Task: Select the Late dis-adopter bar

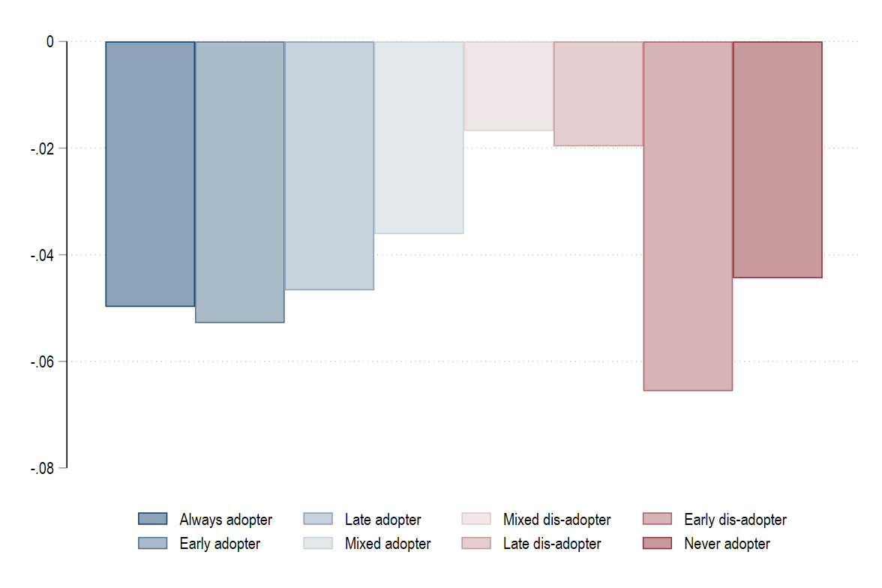Action: 598,94
